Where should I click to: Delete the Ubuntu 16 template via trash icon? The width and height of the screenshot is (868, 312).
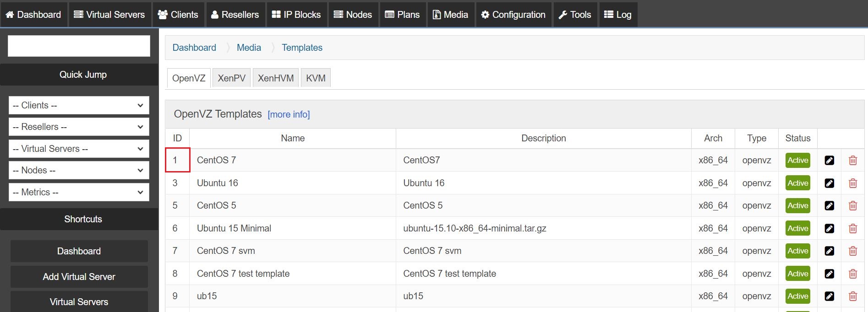[x=852, y=183]
